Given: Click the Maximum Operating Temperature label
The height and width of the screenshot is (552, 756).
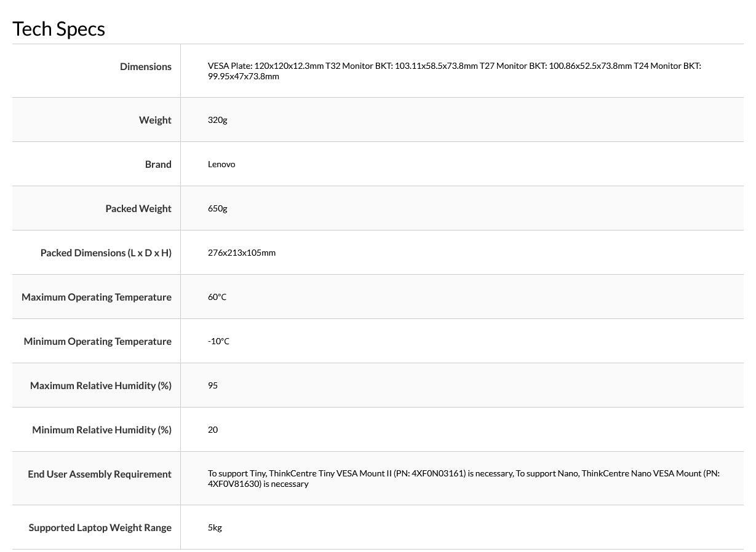Looking at the screenshot, I should [x=97, y=297].
